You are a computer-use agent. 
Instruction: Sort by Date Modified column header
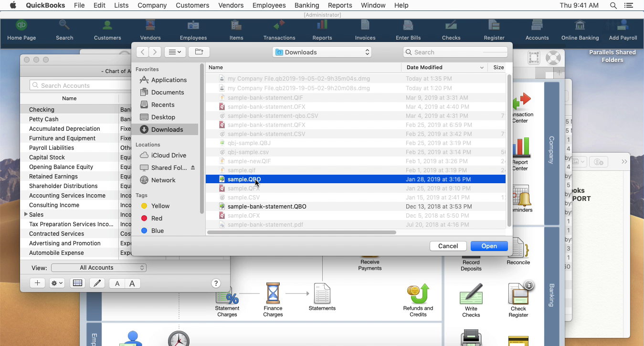[x=444, y=67]
